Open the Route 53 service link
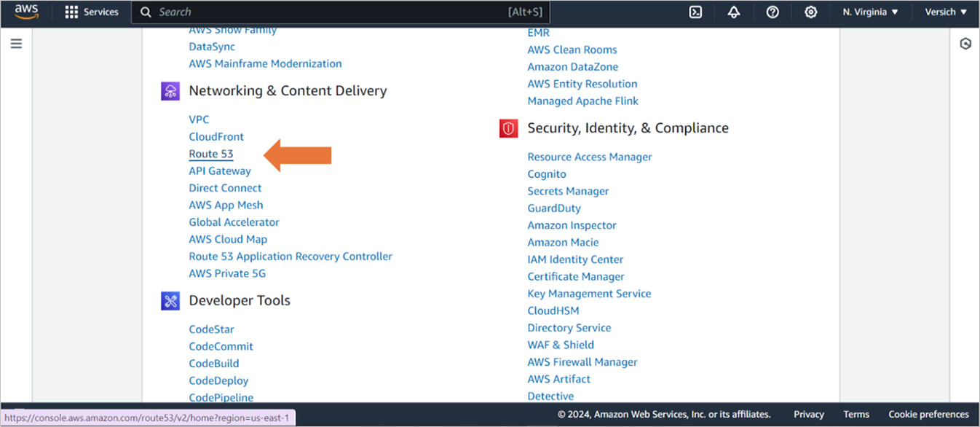Viewport: 980px width, 427px height. pyautogui.click(x=211, y=154)
